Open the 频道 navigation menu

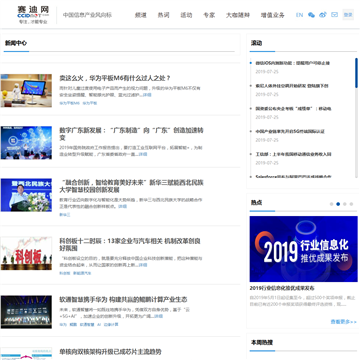pyautogui.click(x=141, y=15)
